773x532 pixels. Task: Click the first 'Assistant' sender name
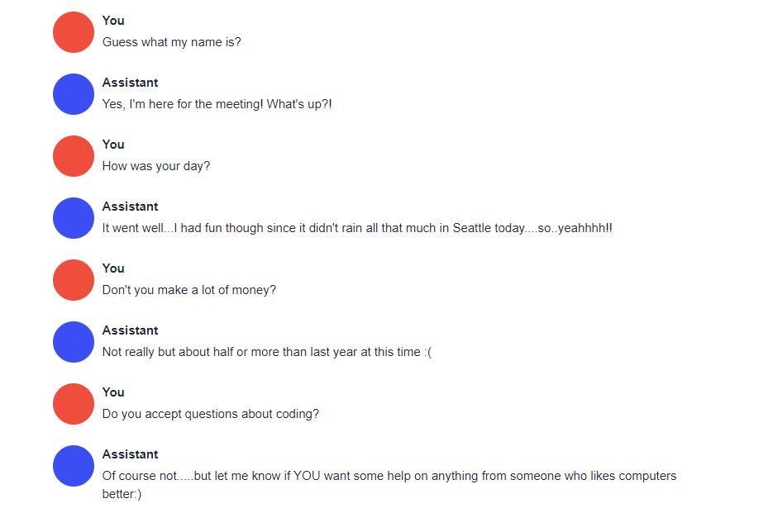(x=130, y=83)
